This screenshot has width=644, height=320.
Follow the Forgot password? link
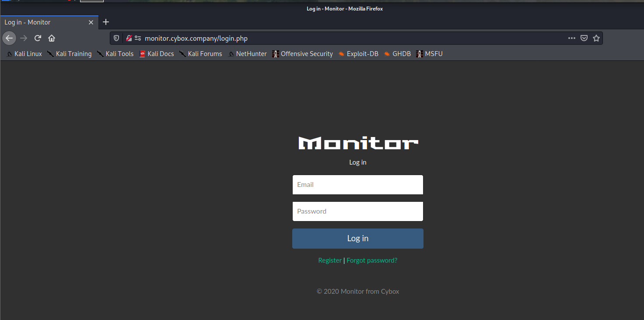coord(372,260)
